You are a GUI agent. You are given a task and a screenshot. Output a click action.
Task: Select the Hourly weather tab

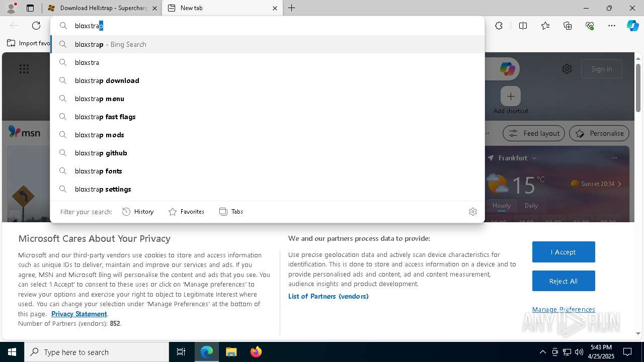pyautogui.click(x=502, y=205)
